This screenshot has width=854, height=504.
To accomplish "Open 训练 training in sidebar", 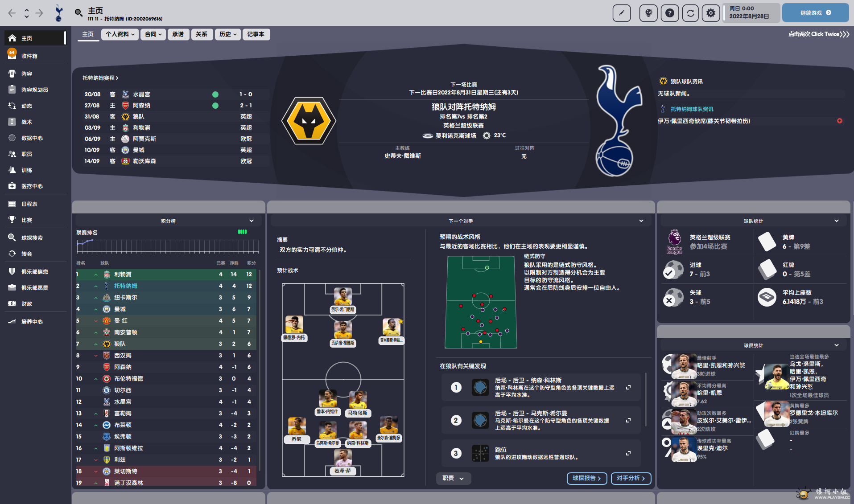I will (36, 170).
